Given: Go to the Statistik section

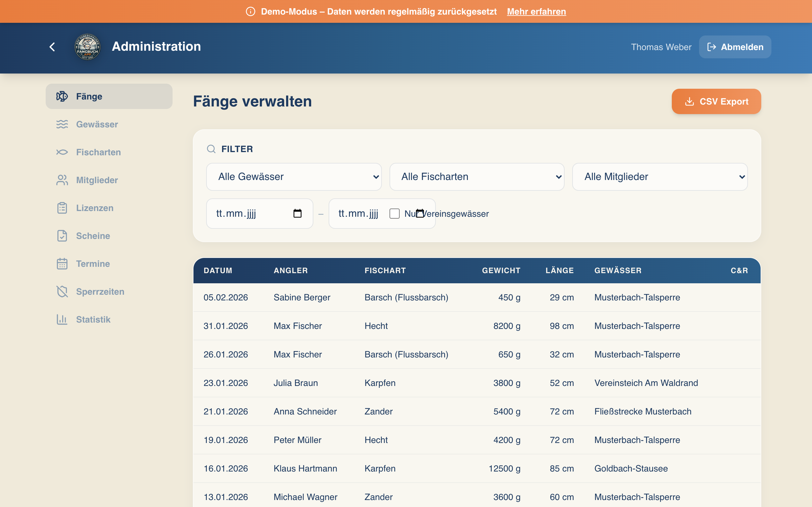Looking at the screenshot, I should [x=93, y=319].
